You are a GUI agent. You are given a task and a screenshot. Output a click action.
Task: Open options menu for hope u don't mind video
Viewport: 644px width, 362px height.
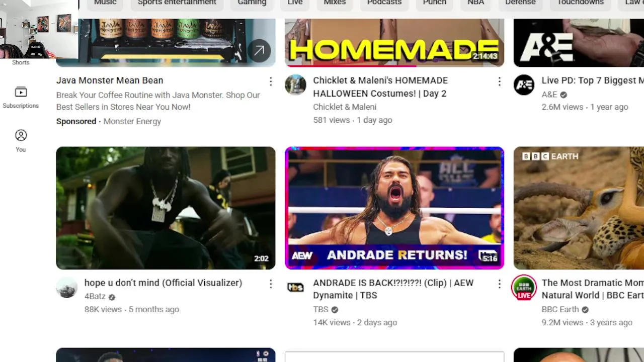(271, 284)
